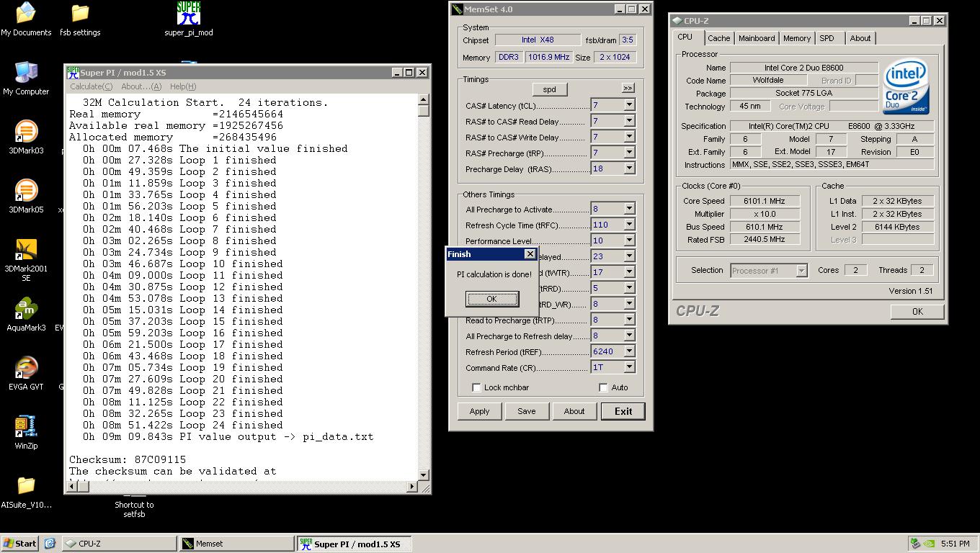Launch the AquaMark3 shortcut

pos(26,308)
